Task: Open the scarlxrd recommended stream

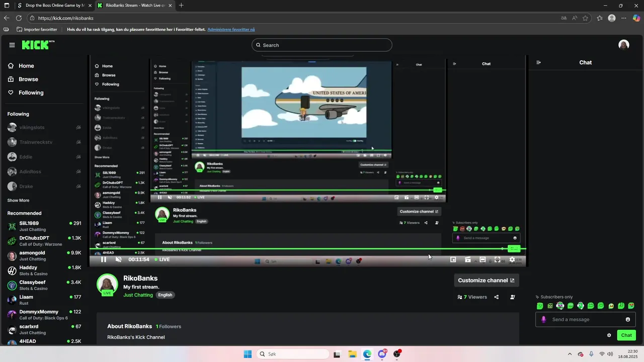Action: click(44, 329)
